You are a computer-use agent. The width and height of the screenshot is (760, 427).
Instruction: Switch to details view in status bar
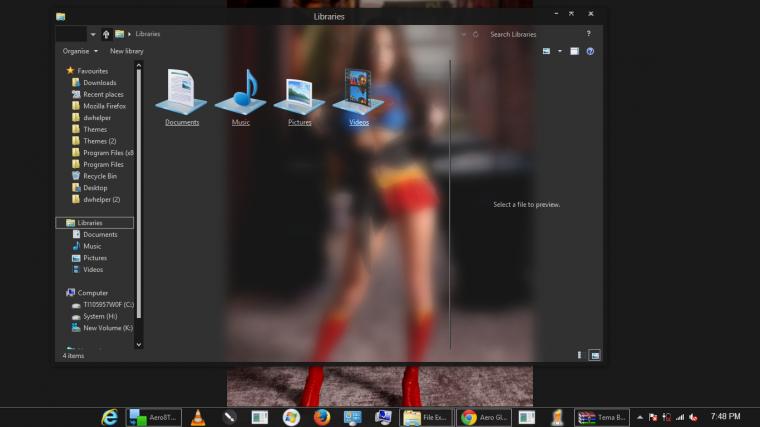click(579, 355)
